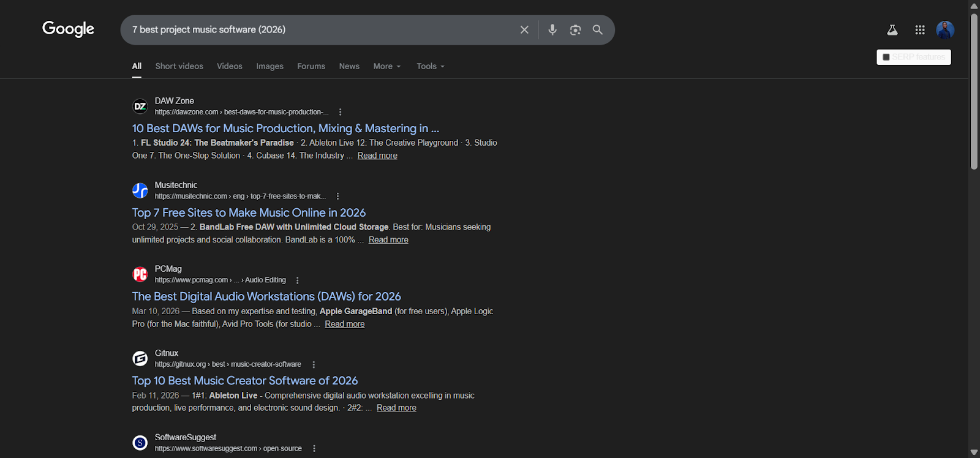This screenshot has width=980, height=458.
Task: Clear the search query with the X icon
Action: point(524,29)
